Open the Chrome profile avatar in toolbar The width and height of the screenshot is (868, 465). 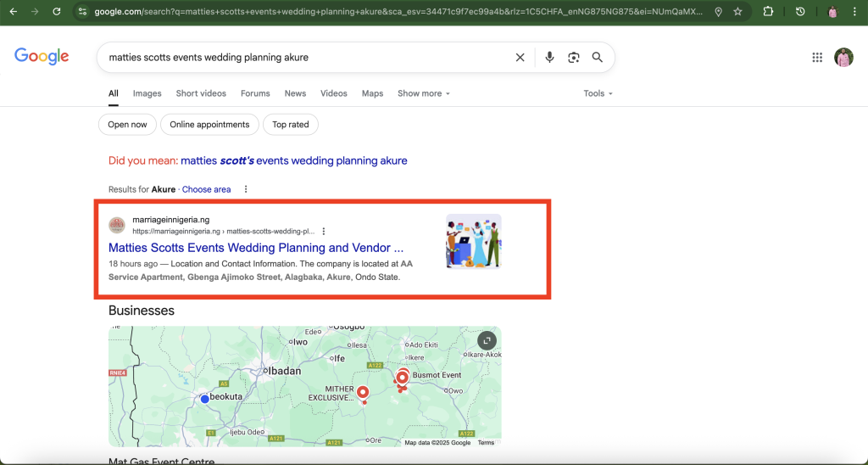pos(832,12)
